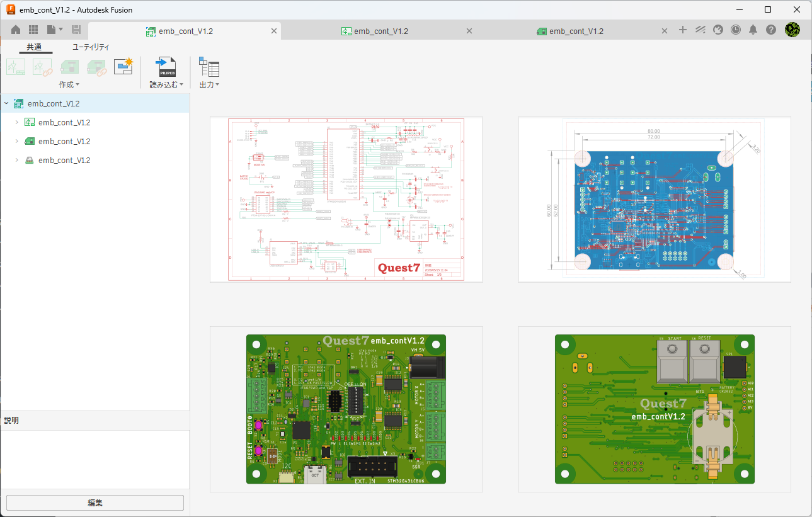Screen dimensions: 812x517
Task: Click the electronics design icon on root tree row
Action: [19, 104]
